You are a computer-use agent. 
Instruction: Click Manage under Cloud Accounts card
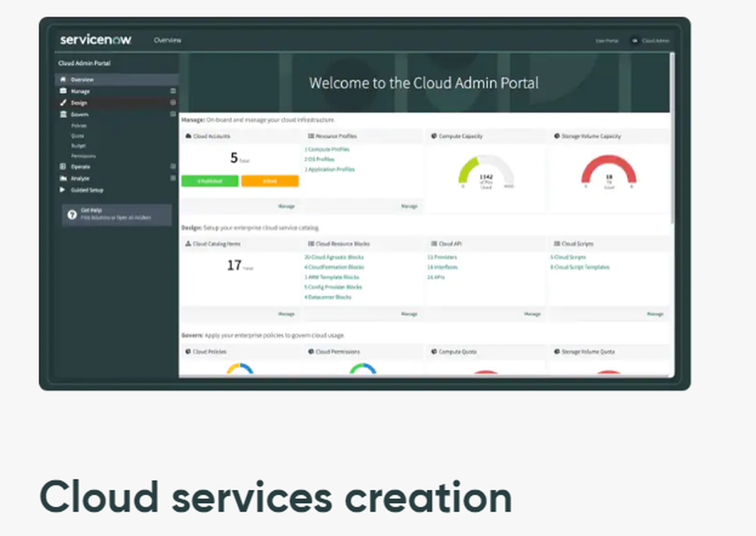[287, 206]
